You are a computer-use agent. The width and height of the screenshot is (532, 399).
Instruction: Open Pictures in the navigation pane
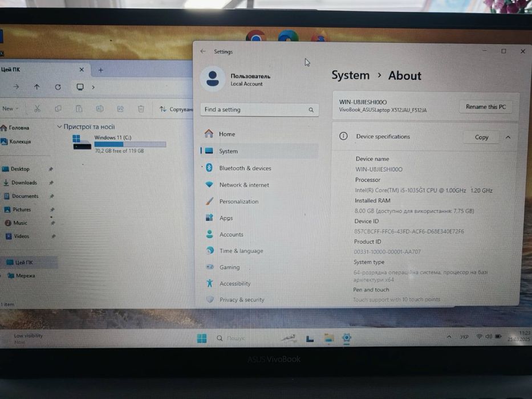[x=18, y=210]
